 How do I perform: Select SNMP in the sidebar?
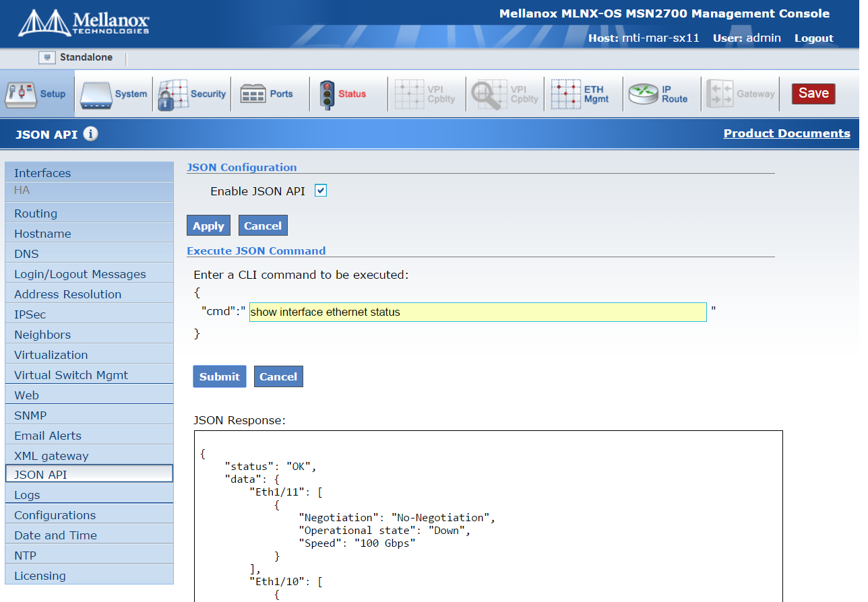pos(89,415)
